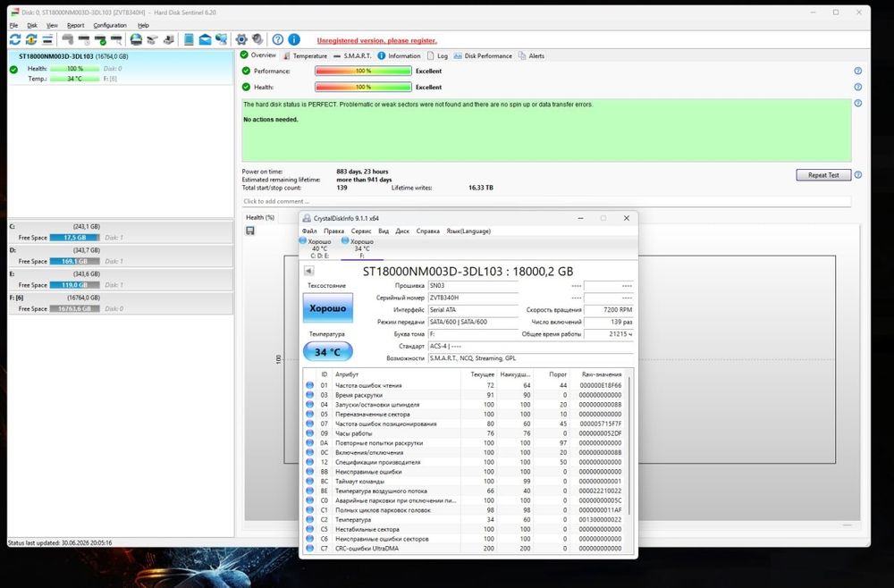Switch to the Information tab
Image resolution: width=894 pixels, height=588 pixels.
coord(399,55)
